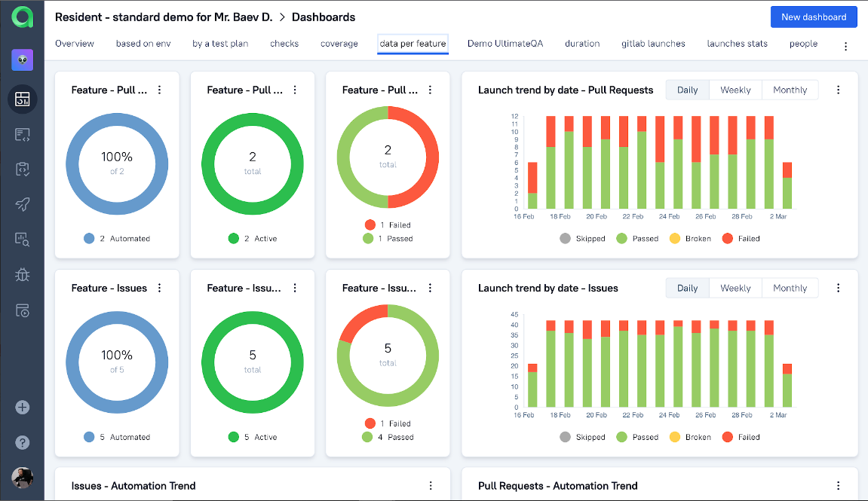
Task: Open the Help question mark icon
Action: tap(22, 442)
